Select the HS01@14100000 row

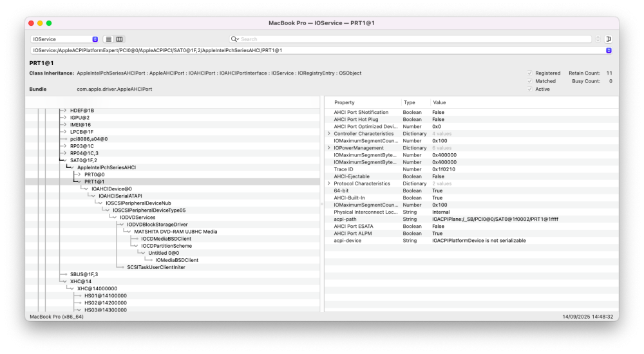173,295
